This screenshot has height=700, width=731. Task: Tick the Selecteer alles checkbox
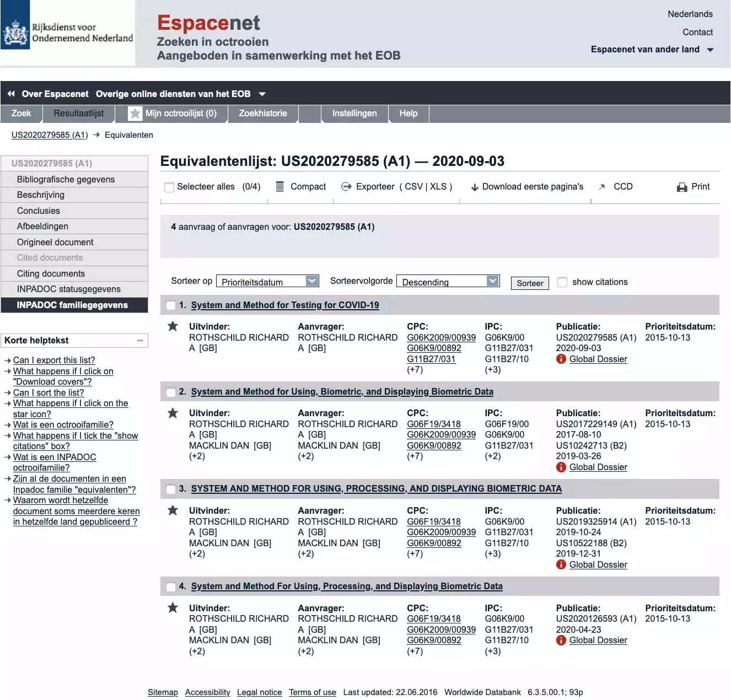pyautogui.click(x=169, y=187)
